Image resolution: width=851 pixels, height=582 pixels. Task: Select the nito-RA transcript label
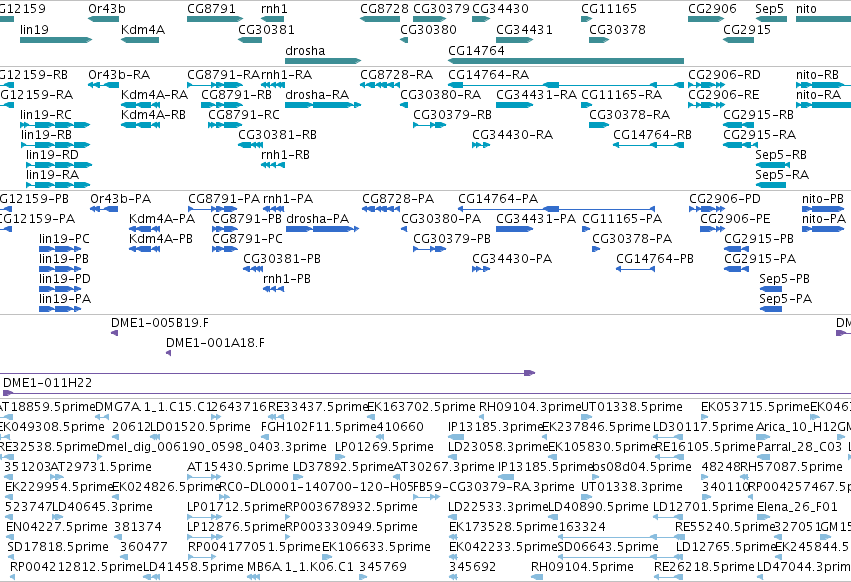[818, 94]
